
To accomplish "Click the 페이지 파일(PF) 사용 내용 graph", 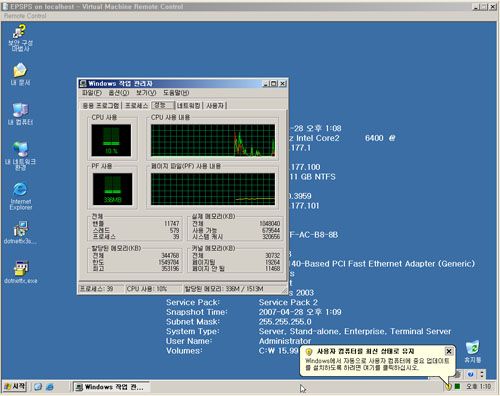I will click(213, 189).
